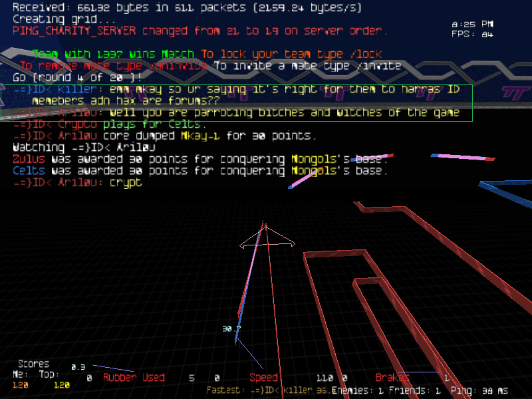This screenshot has height=399, width=532.
Task: Click the 'Arilou: crypt' chat message
Action: 77,182
